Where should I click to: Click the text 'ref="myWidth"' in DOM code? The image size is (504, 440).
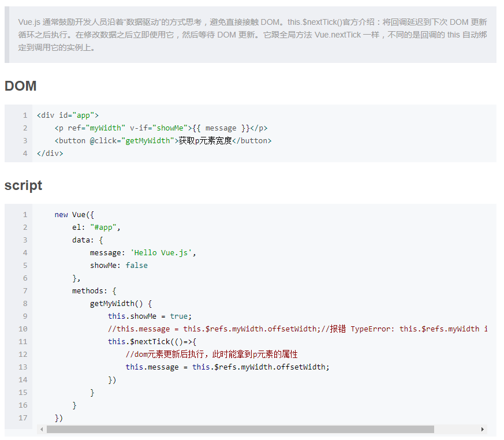click(x=96, y=128)
